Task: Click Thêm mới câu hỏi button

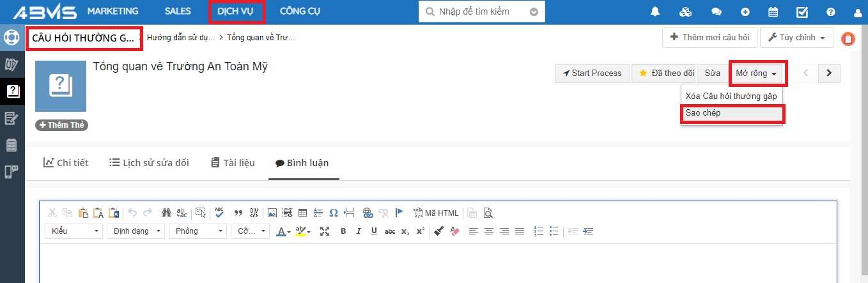Action: click(709, 38)
